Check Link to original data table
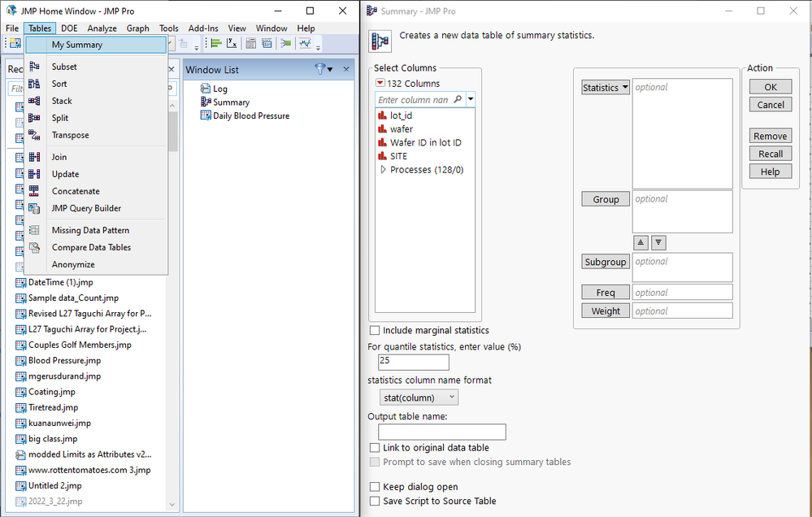 375,447
